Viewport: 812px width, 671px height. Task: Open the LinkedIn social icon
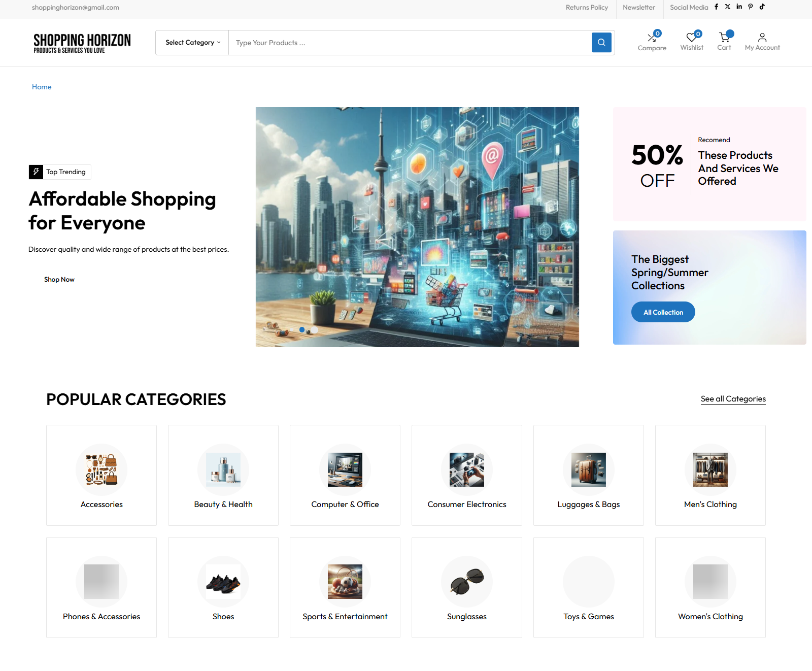739,7
